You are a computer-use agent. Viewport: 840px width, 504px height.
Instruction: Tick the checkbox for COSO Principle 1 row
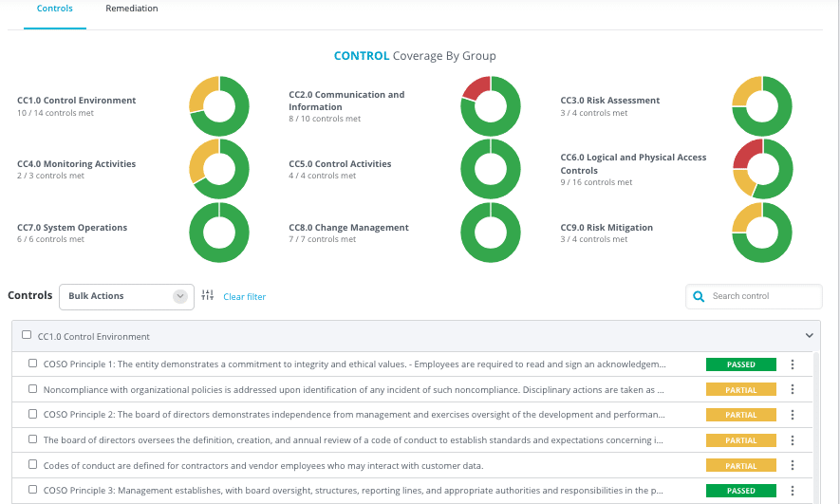click(x=32, y=364)
